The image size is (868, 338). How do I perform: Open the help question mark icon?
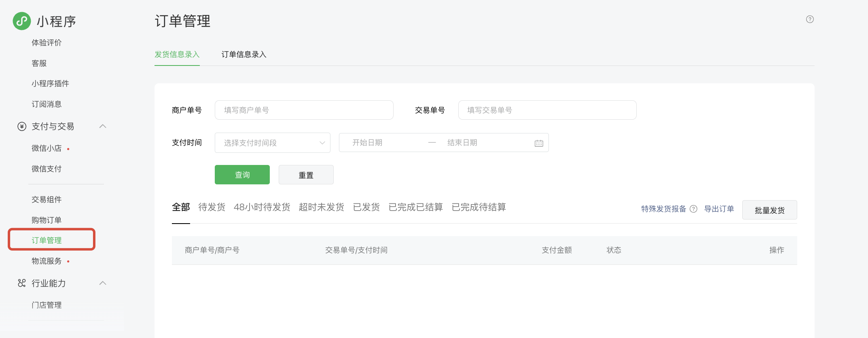pyautogui.click(x=810, y=19)
